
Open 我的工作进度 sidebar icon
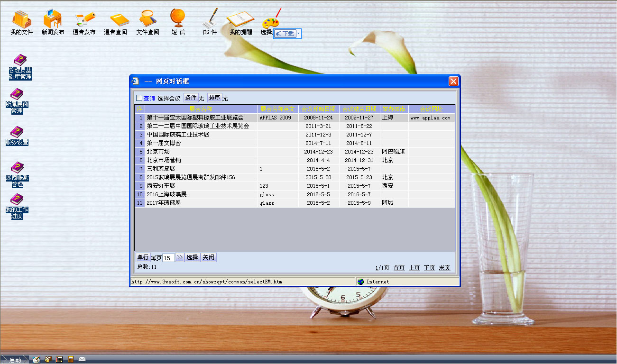point(17,206)
